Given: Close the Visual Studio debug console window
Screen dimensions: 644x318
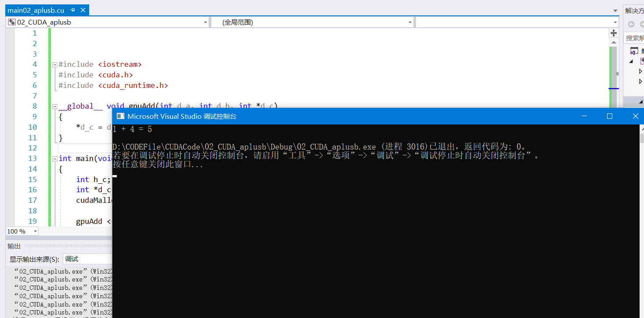Looking at the screenshot, I should click(635, 116).
